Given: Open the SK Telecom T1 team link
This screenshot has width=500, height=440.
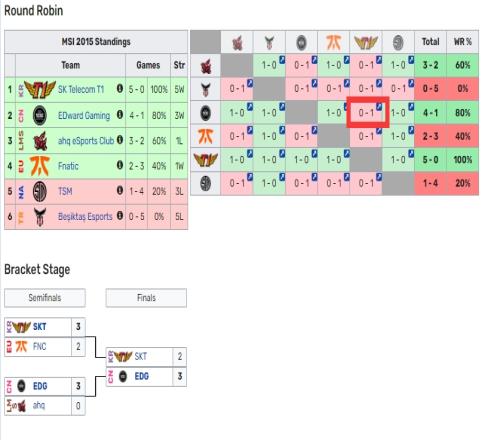Looking at the screenshot, I should coord(81,89).
